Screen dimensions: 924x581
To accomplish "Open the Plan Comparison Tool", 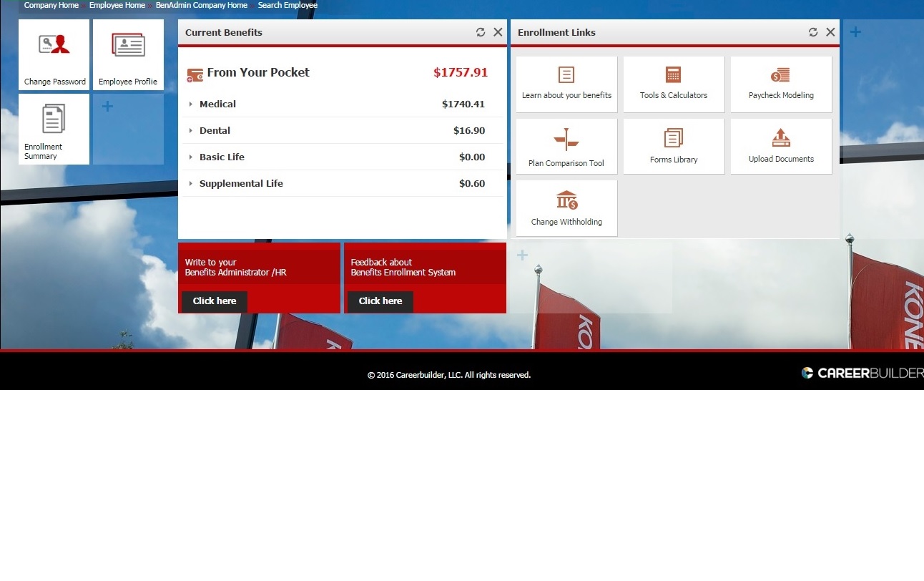I will [566, 147].
